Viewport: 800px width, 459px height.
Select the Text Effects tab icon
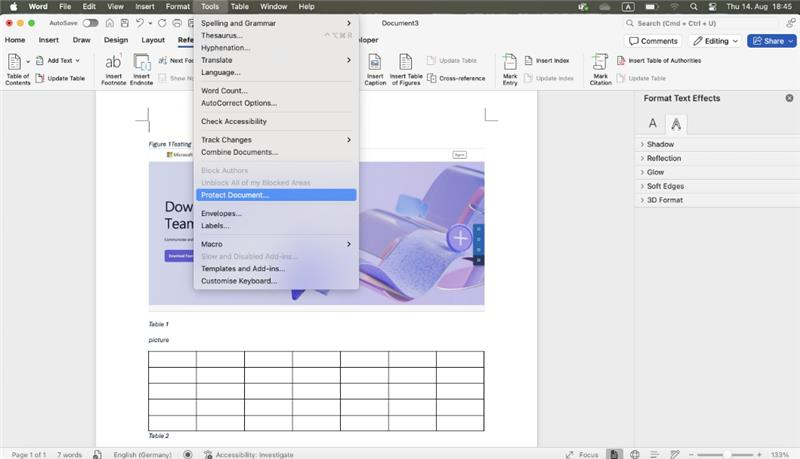(x=676, y=123)
